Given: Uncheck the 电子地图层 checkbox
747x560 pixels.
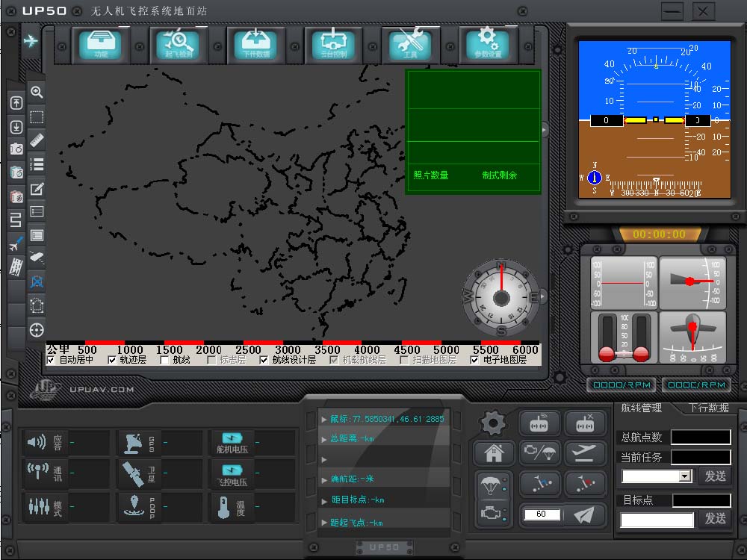Looking at the screenshot, I should click(x=474, y=361).
